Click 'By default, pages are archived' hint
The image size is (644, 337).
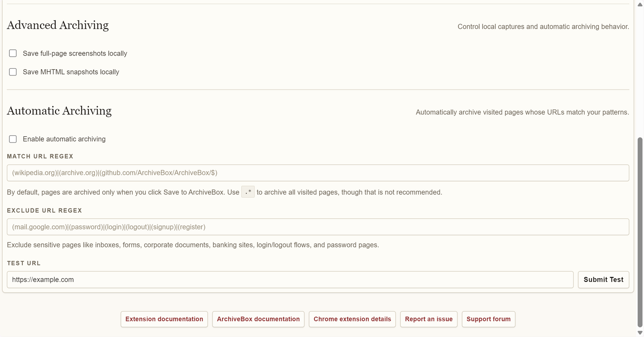[225, 192]
